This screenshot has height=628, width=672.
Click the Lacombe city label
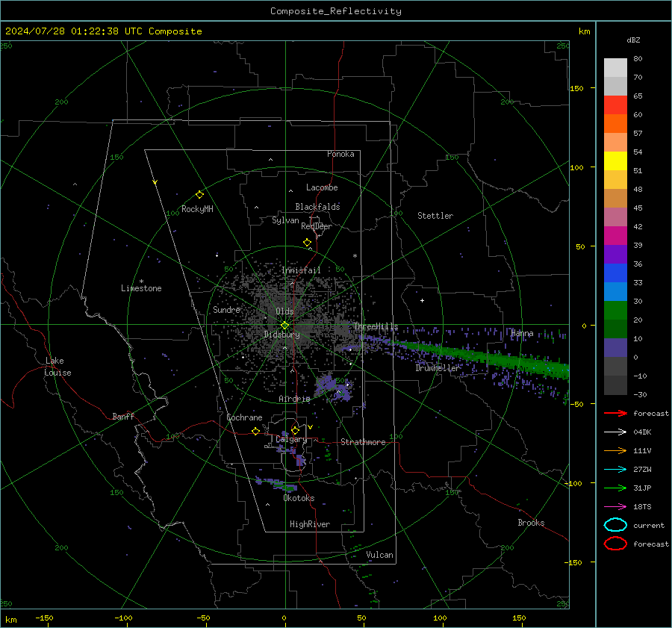coord(322,187)
